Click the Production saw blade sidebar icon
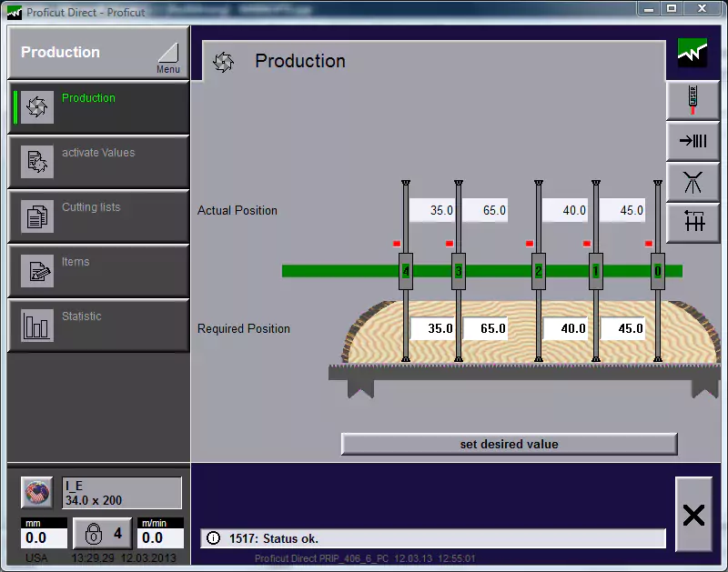The height and width of the screenshot is (572, 728). [37, 107]
